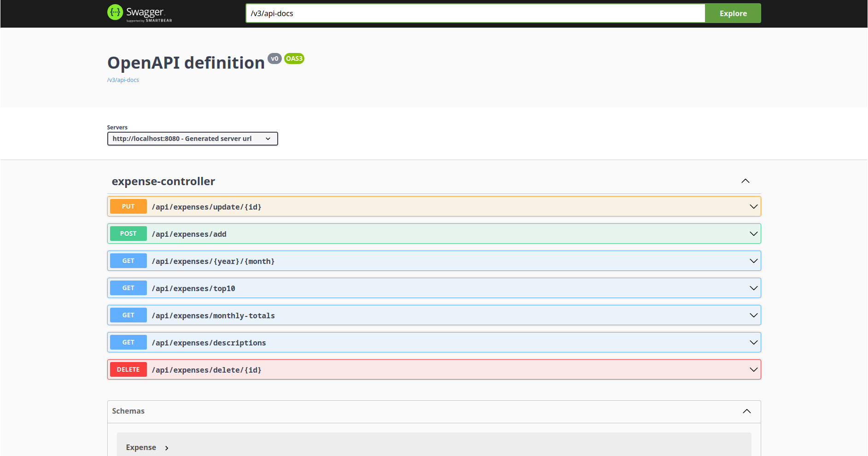Click the PUT method badge for update endpoint
Screen dimensions: 868x456
tap(128, 206)
